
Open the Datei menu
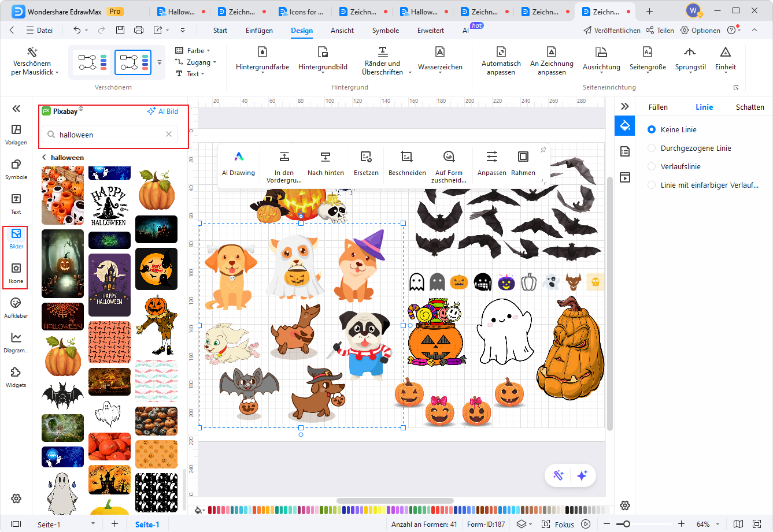click(40, 31)
